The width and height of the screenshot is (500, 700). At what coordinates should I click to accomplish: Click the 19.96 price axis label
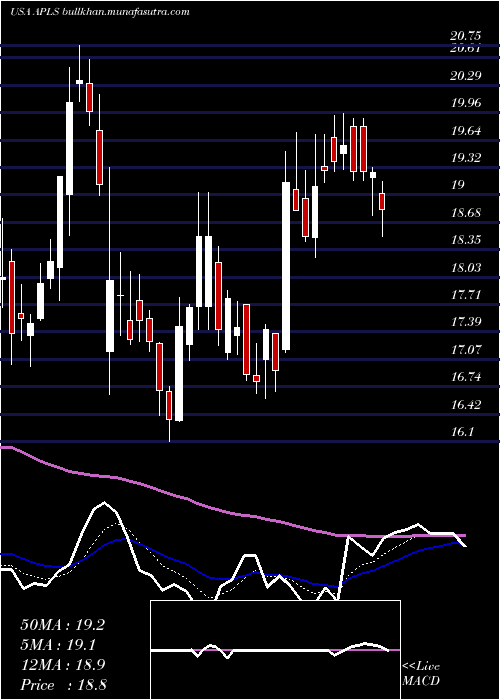pyautogui.click(x=466, y=103)
